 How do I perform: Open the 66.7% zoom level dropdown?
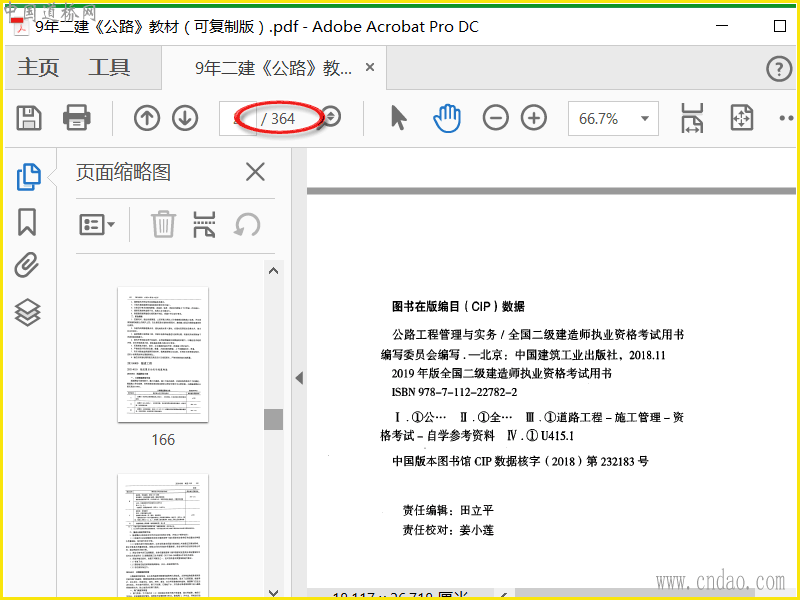click(x=613, y=118)
